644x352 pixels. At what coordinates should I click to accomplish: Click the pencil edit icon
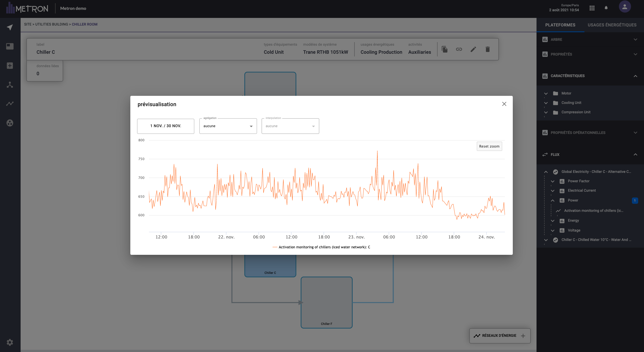coord(473,49)
